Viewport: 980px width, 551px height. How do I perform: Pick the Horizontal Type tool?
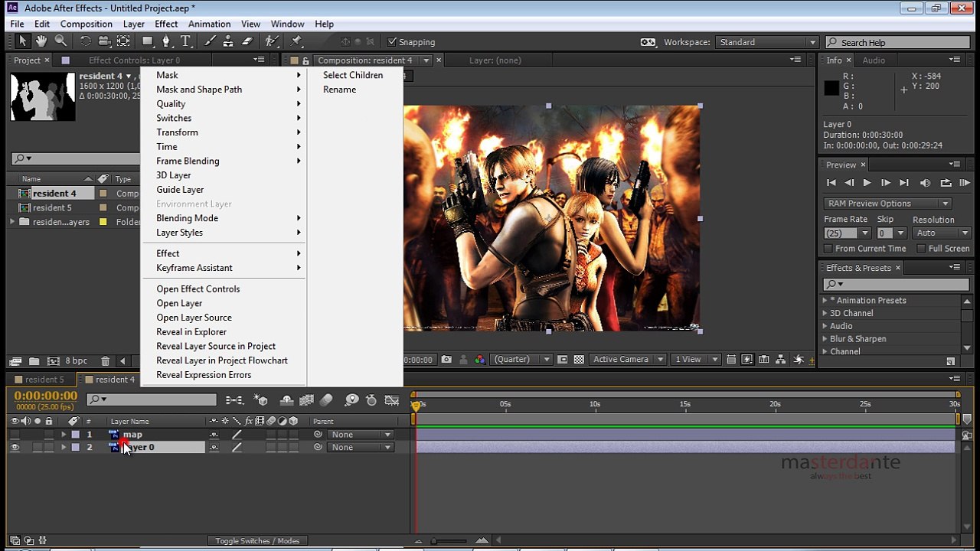point(185,41)
